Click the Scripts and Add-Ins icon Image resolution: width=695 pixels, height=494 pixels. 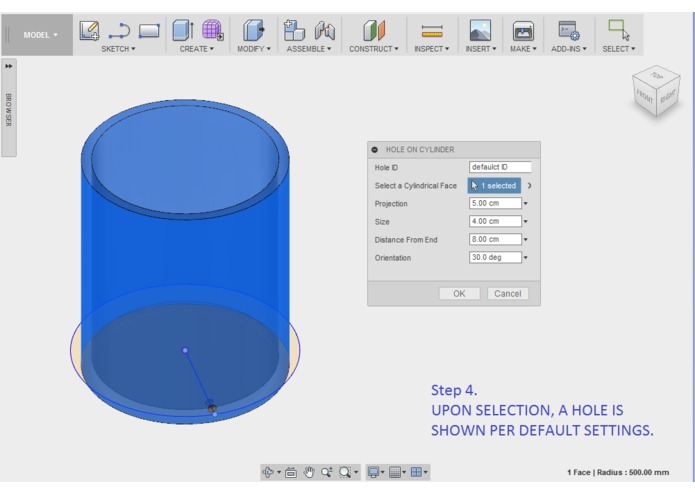[x=569, y=31]
